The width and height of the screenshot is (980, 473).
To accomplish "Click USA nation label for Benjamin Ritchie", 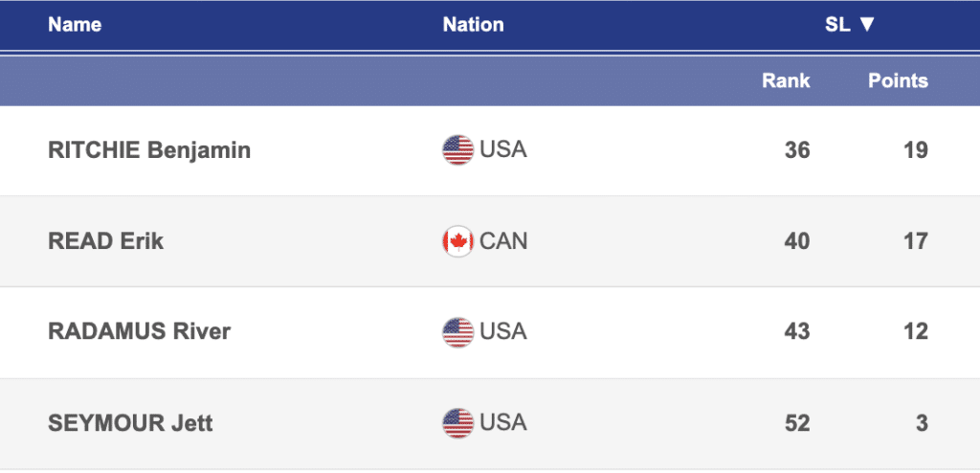I will point(503,150).
